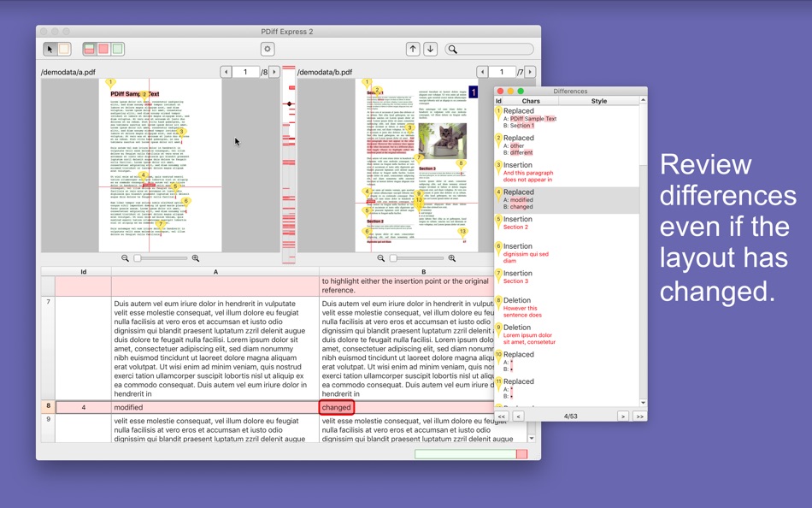812x508 pixels.
Task: Select difference 5 Insertion 'Section 2'
Action: pos(567,227)
